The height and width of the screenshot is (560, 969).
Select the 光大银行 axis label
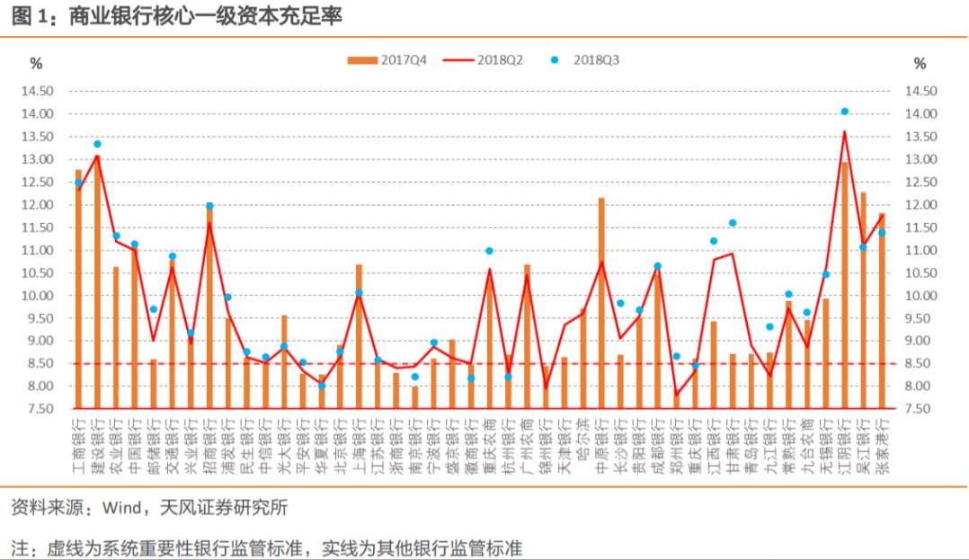tap(284, 446)
